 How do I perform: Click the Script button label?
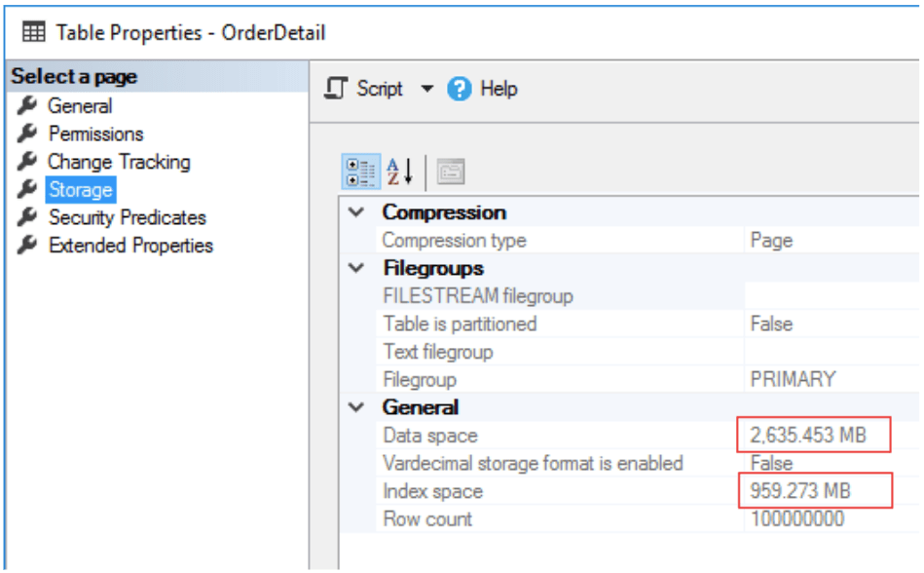(380, 89)
